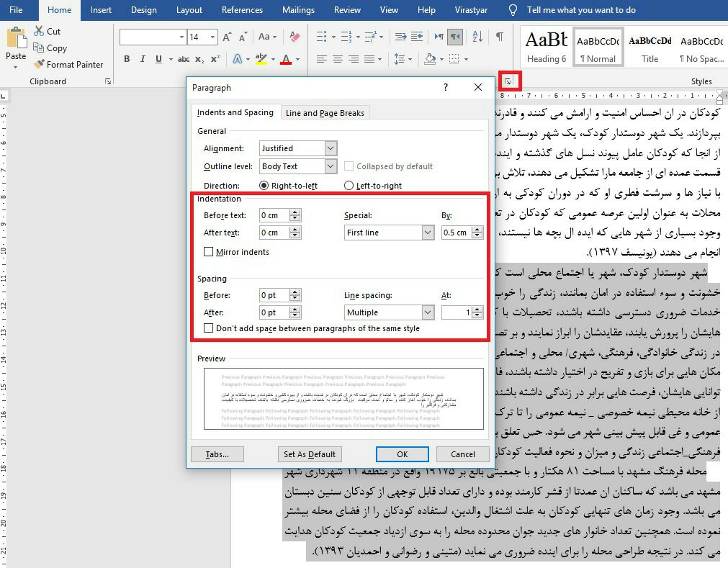
Task: Open Paragraph settings dialog launcher
Action: click(508, 81)
